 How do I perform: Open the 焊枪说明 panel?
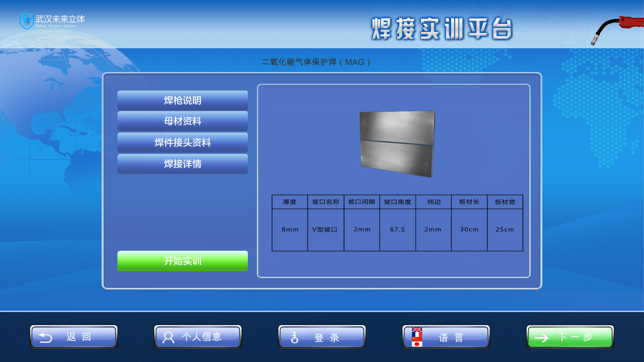point(182,100)
